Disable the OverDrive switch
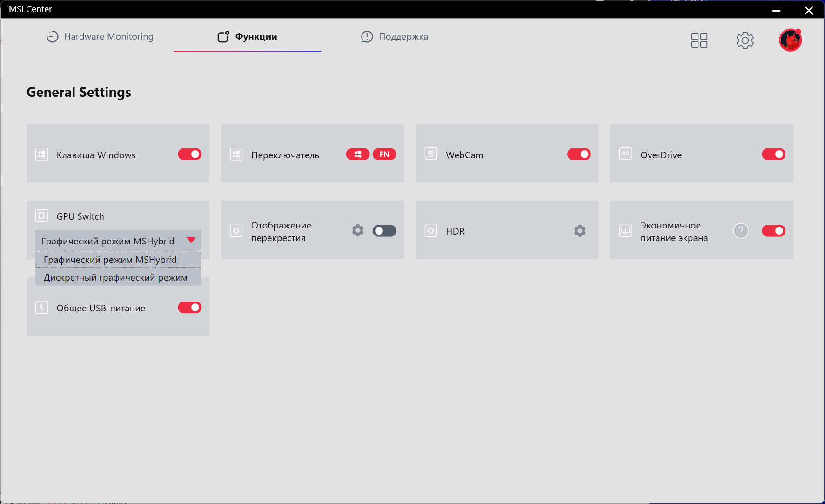Screen dimensions: 825x504 [773, 155]
